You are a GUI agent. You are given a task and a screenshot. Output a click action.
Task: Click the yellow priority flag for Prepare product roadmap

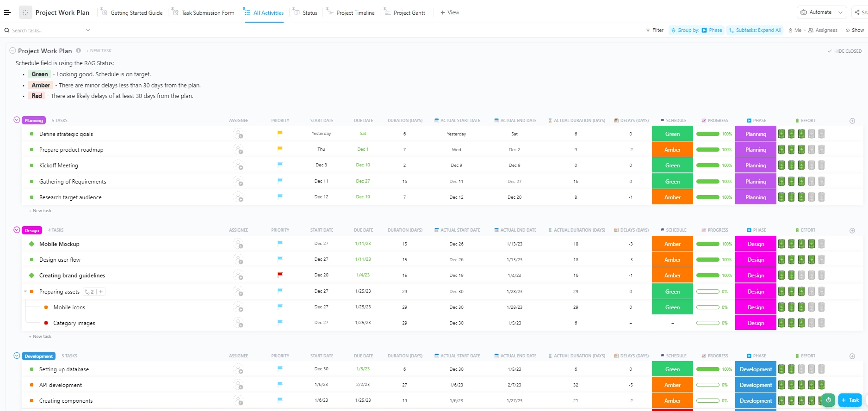280,149
